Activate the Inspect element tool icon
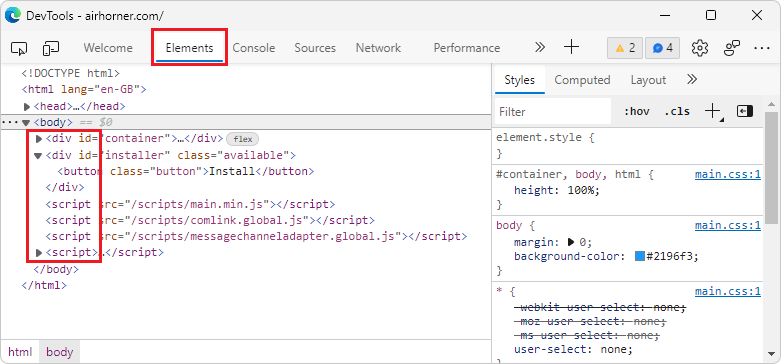This screenshot has height=364, width=781. pyautogui.click(x=18, y=48)
